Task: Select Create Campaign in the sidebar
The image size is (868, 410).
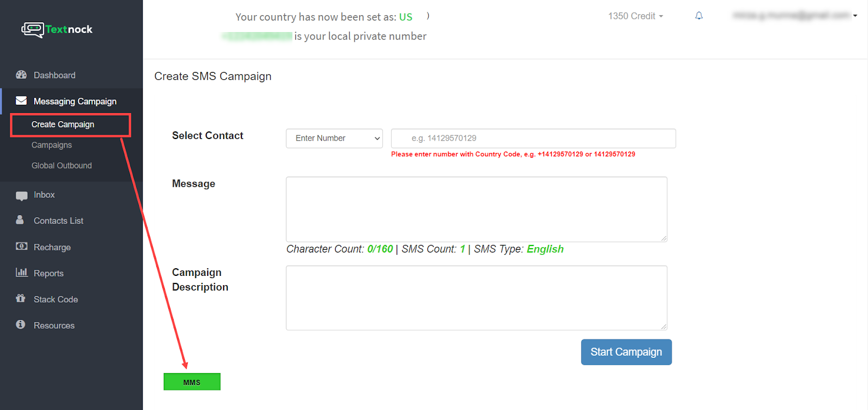Action: (63, 124)
